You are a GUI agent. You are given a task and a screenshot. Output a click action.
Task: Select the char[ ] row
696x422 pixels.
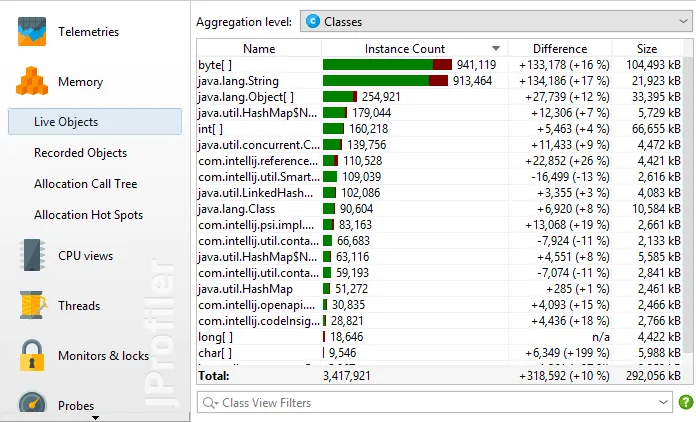(x=439, y=353)
